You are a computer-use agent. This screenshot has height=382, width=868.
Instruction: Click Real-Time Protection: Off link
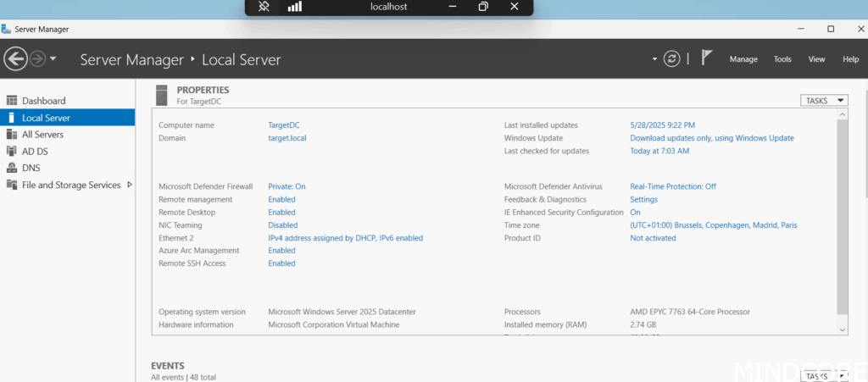[673, 187]
